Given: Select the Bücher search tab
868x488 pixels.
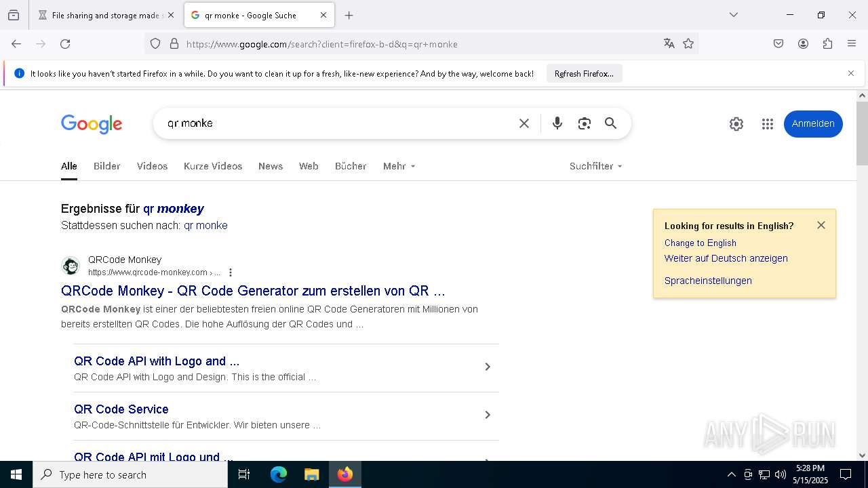Looking at the screenshot, I should 351,166.
